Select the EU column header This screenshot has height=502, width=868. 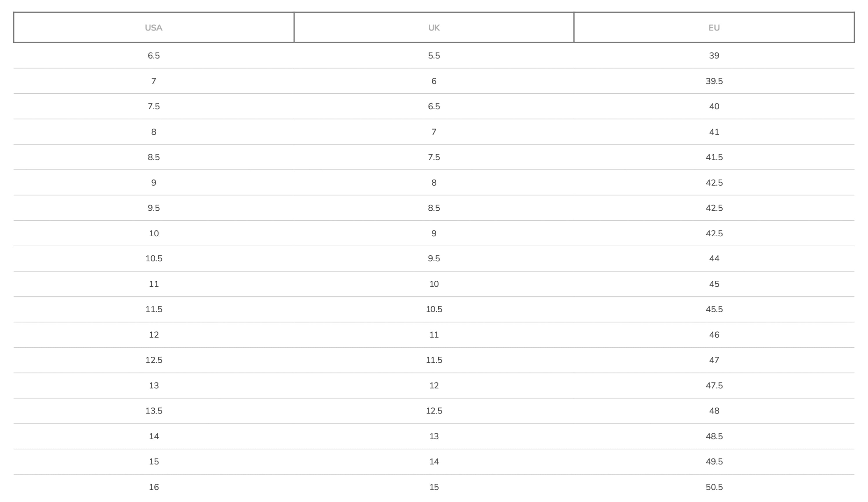pyautogui.click(x=714, y=28)
